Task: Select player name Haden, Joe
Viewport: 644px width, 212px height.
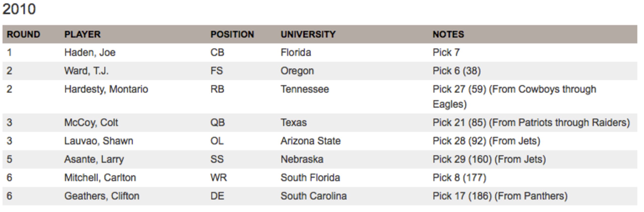Action: (90, 53)
